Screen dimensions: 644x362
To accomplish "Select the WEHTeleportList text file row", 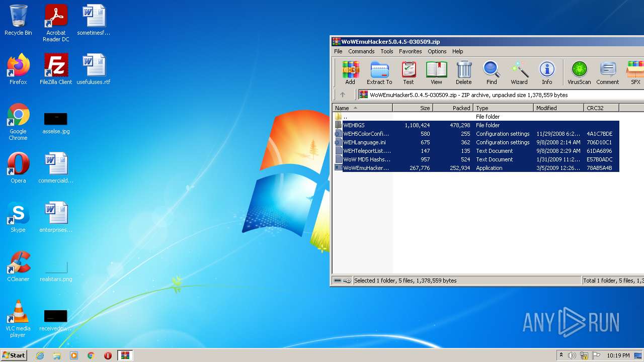I will click(476, 151).
